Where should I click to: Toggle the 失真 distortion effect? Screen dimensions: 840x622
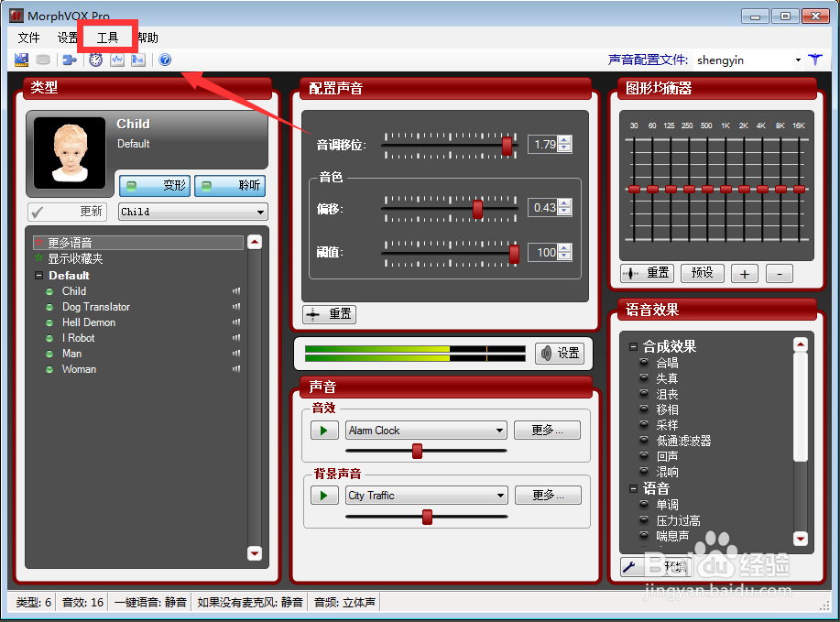coord(644,377)
